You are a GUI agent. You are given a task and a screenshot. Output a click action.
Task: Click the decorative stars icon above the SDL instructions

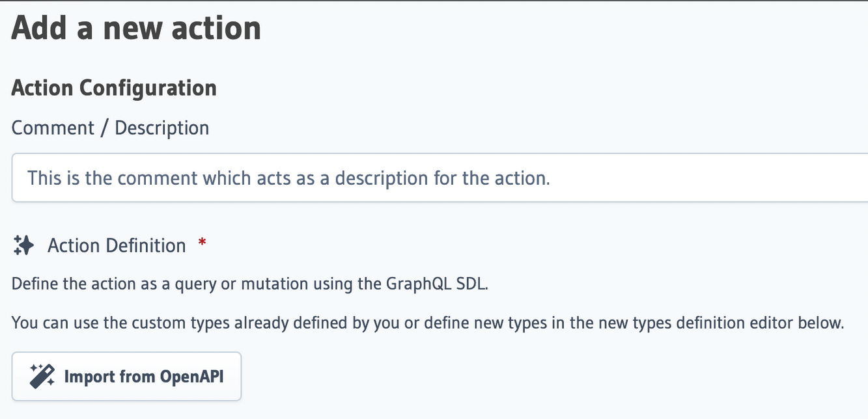click(x=23, y=245)
